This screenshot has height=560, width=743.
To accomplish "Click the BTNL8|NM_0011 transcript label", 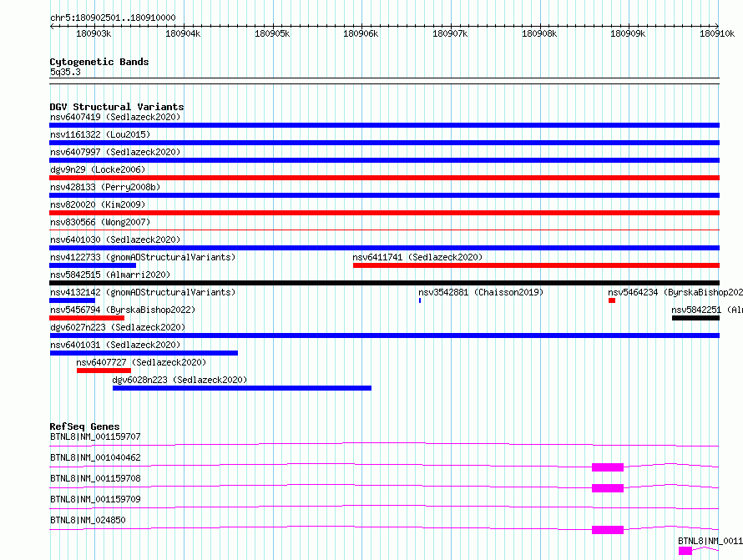I will point(710,541).
